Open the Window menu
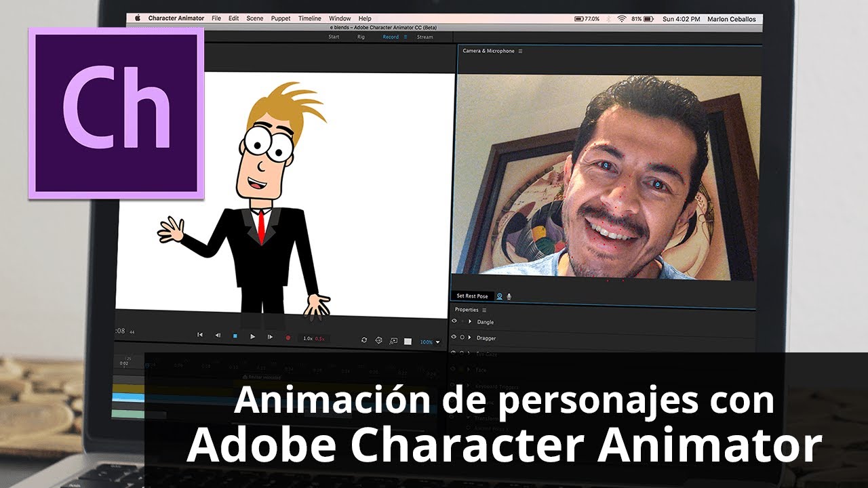Image resolution: width=868 pixels, height=488 pixels. pyautogui.click(x=340, y=18)
